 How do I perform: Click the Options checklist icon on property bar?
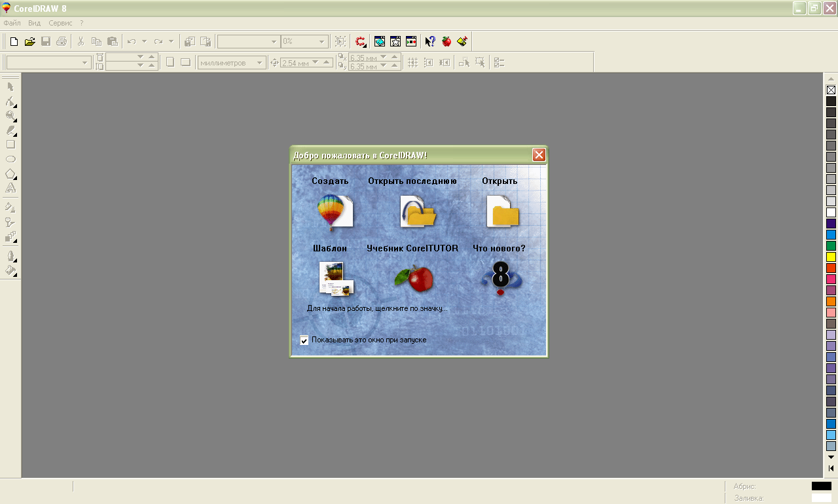499,62
